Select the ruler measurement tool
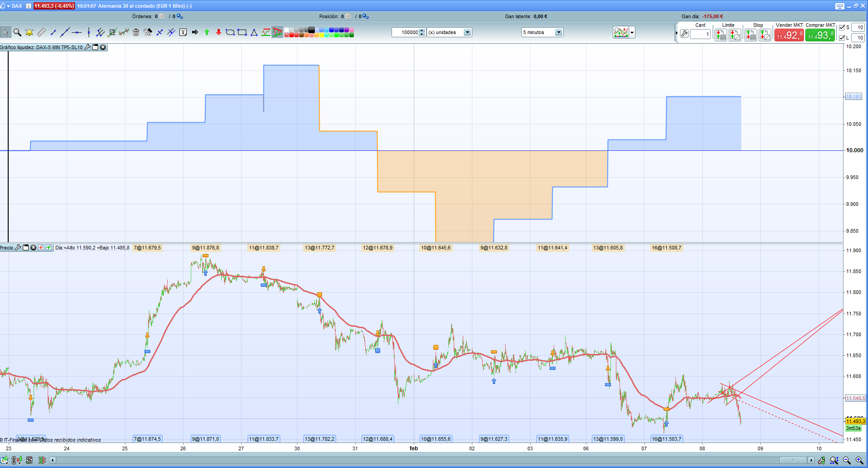The image size is (868, 468). tap(41, 32)
